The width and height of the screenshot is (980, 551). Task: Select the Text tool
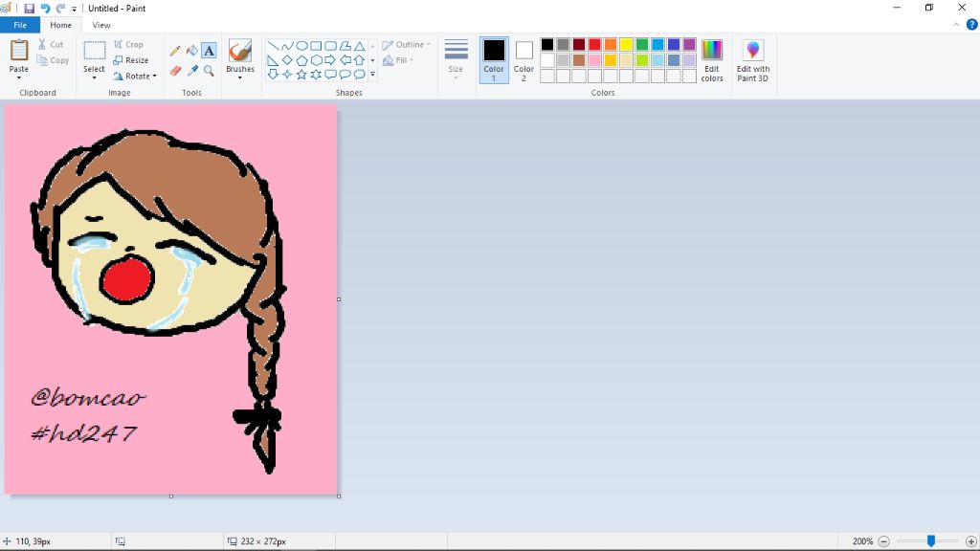209,51
